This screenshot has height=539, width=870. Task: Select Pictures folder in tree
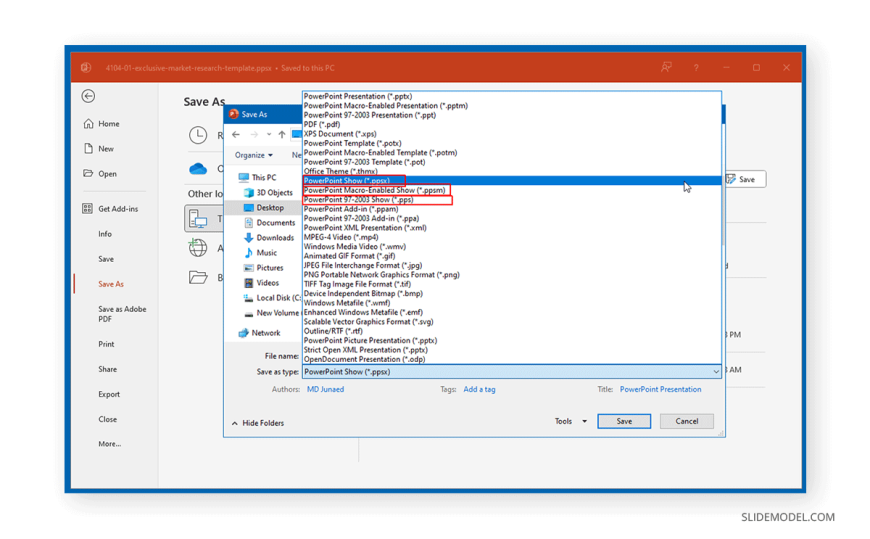tap(264, 268)
